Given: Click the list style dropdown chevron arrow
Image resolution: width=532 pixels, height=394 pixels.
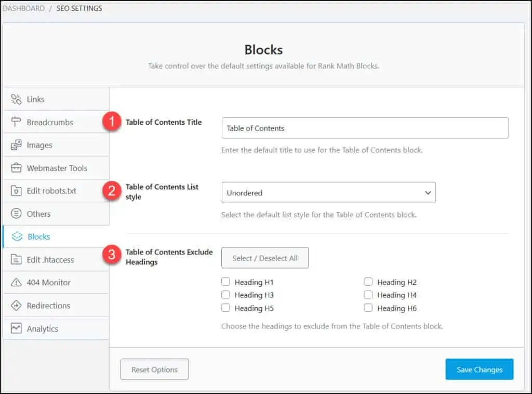Looking at the screenshot, I should pyautogui.click(x=428, y=192).
